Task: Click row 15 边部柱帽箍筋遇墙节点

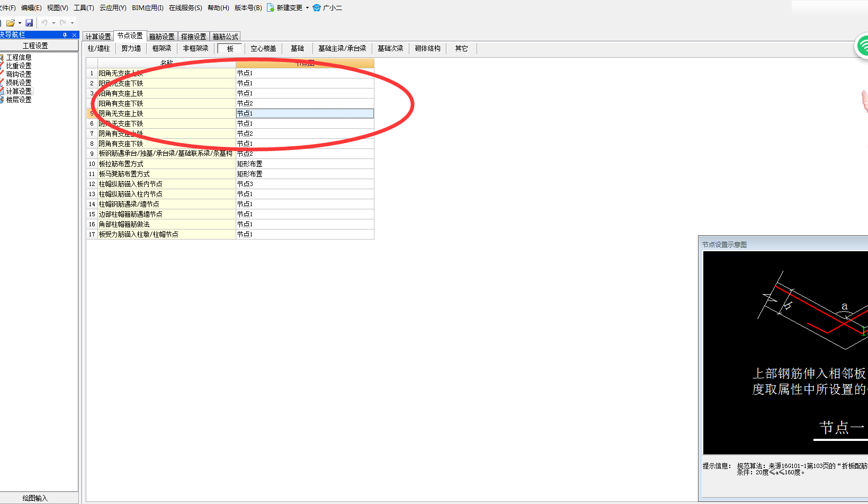Action: [167, 214]
